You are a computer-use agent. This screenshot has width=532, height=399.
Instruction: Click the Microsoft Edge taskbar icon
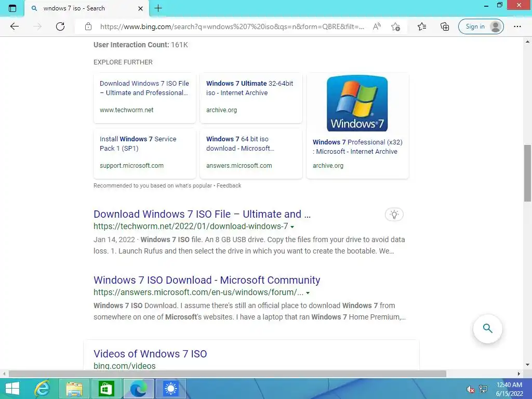(x=138, y=389)
